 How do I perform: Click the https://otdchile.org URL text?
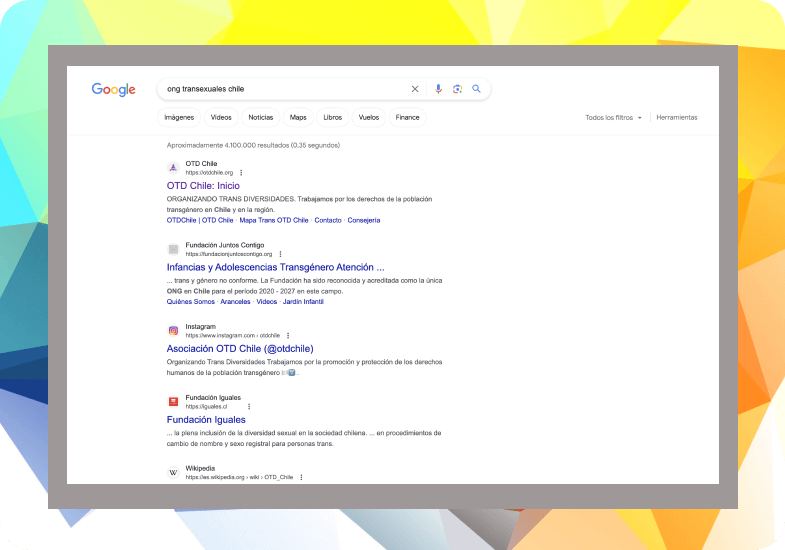point(209,173)
